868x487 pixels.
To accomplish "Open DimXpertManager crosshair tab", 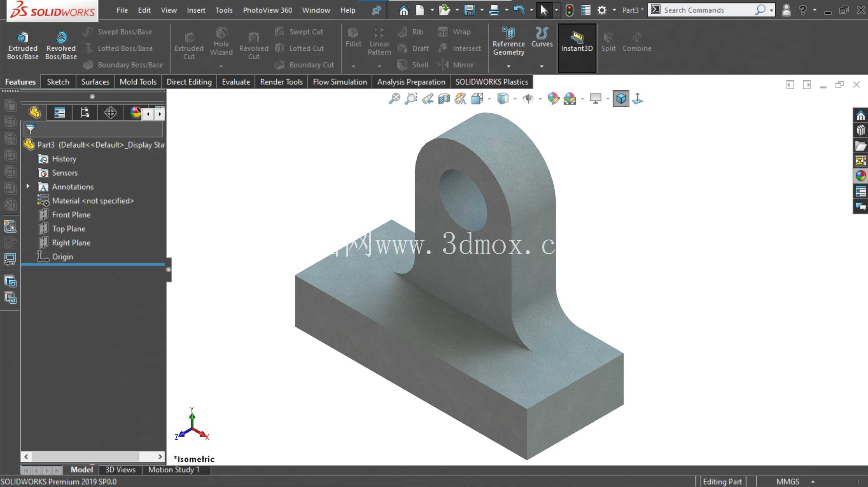I will [110, 113].
